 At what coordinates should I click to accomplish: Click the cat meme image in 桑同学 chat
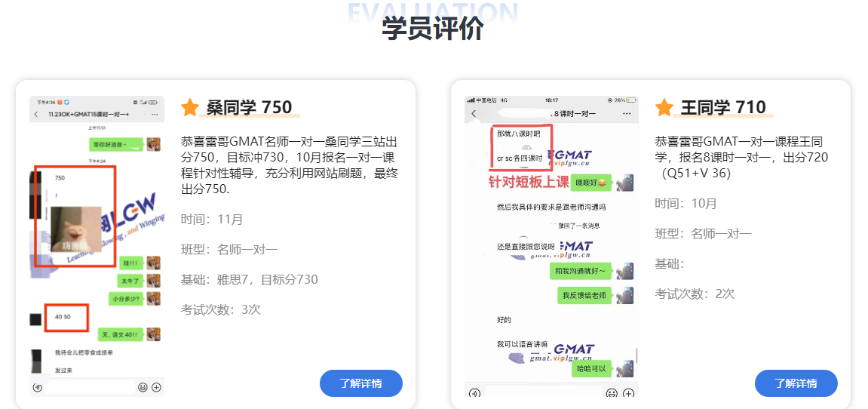(x=75, y=230)
